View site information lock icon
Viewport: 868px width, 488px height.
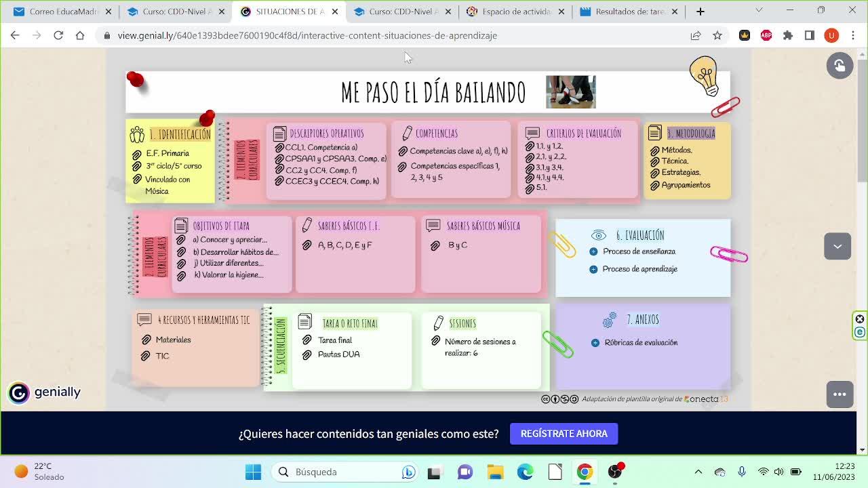tap(106, 35)
